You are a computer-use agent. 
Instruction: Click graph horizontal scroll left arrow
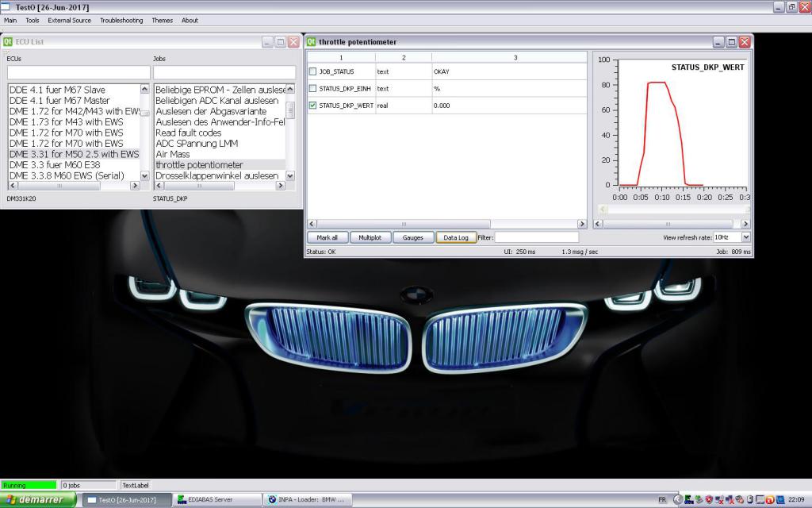[x=598, y=224]
